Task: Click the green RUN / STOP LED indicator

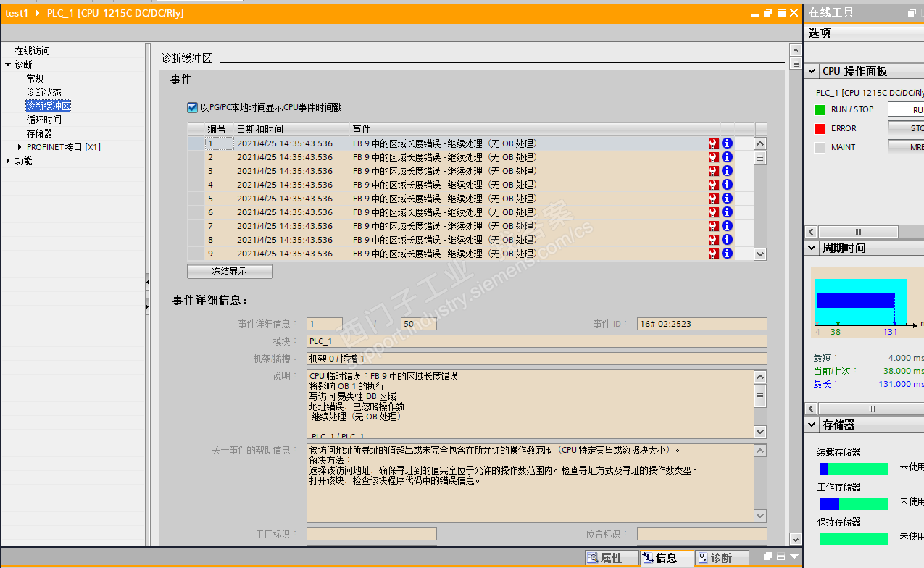Action: (820, 110)
